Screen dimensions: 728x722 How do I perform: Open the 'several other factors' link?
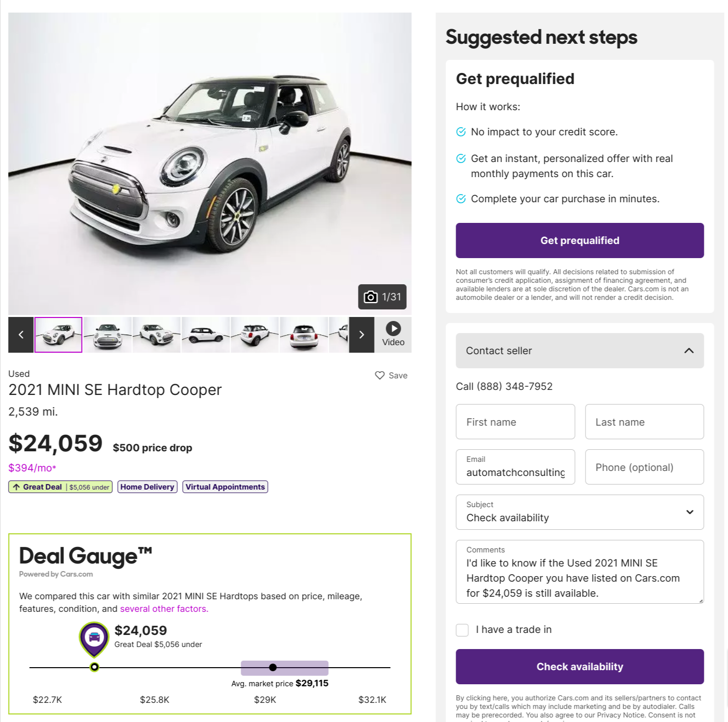point(164,609)
